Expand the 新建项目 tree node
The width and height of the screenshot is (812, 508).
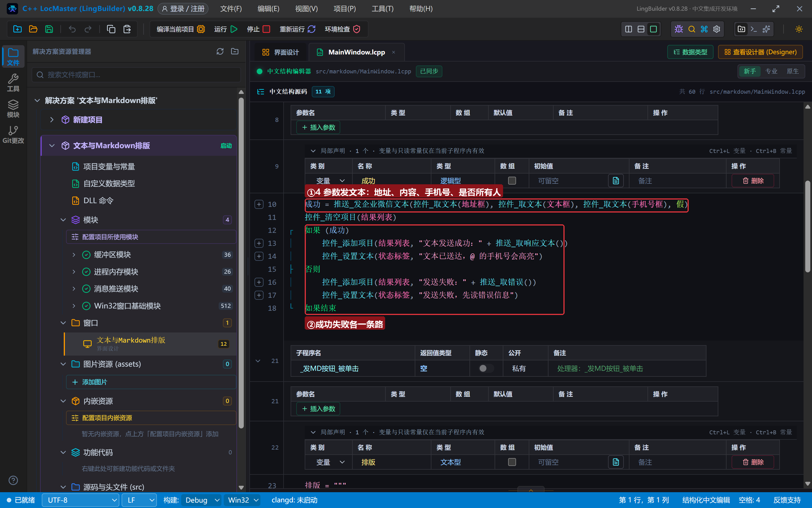(x=52, y=120)
